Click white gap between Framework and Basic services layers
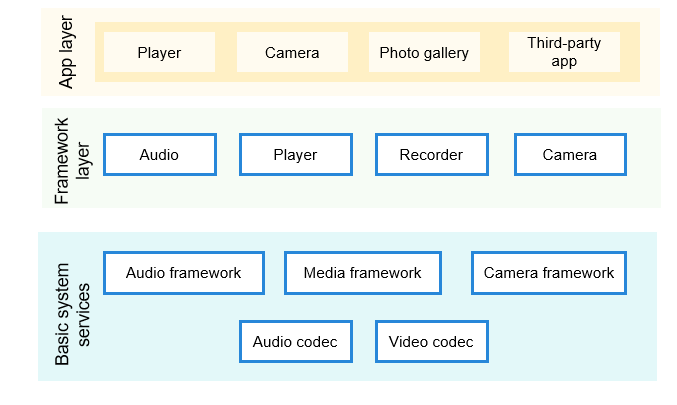Screen dimensions: 677x405 click(350, 220)
